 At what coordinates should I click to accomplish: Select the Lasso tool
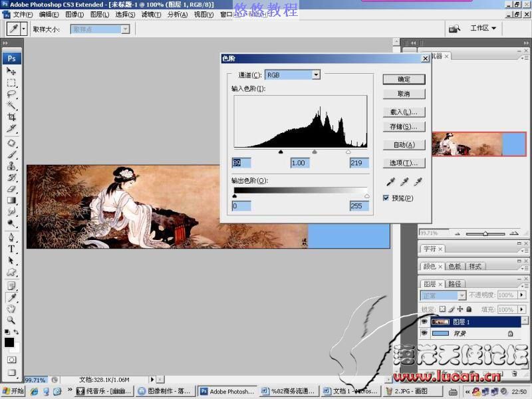(11, 94)
